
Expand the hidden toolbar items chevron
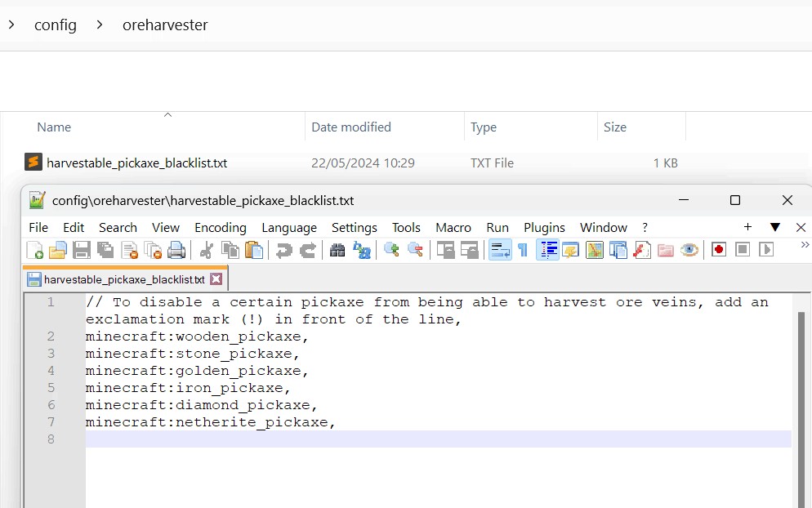[x=805, y=244]
